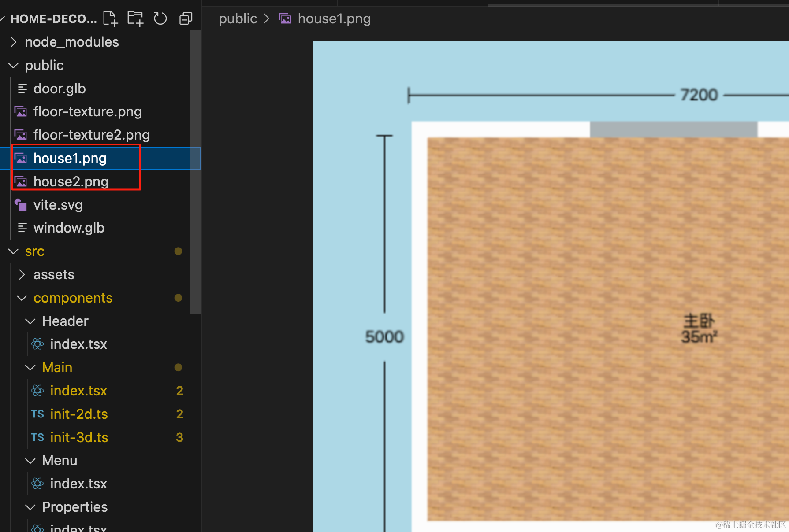Collapse the src folder chevron
789x532 pixels.
(14, 251)
